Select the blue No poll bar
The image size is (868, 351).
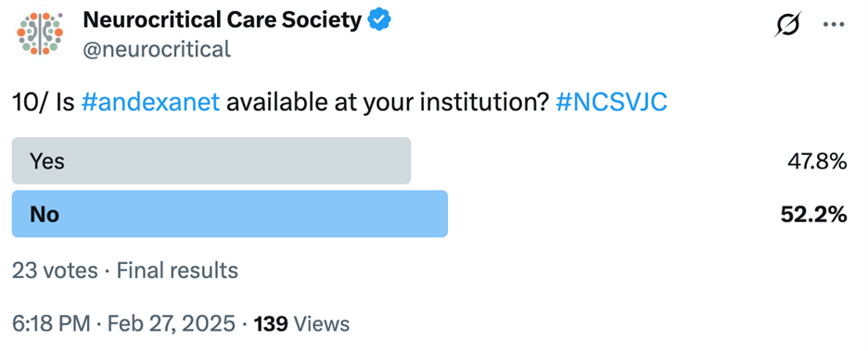230,214
